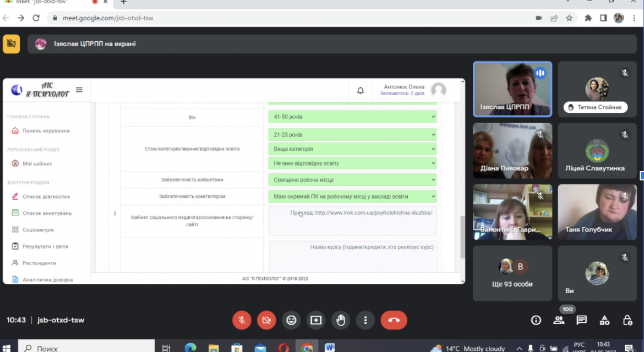Show the participants people panel
Image resolution: width=644 pixels, height=352 pixels.
[559, 320]
